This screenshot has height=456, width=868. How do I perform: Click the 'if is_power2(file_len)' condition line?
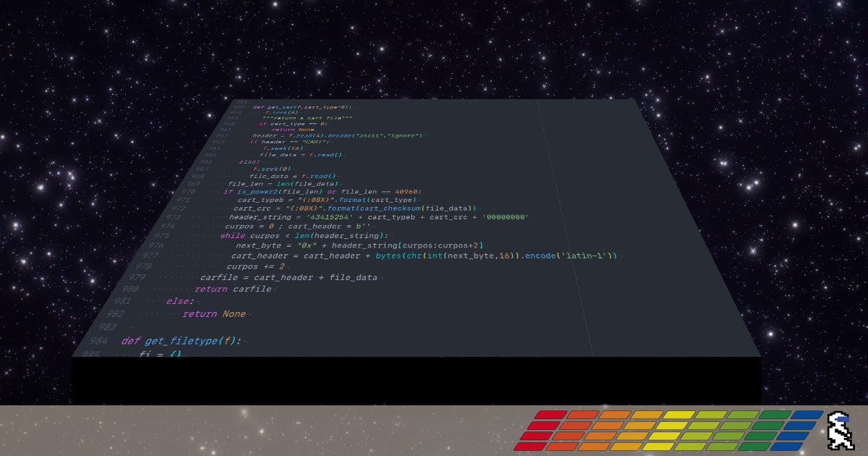321,191
